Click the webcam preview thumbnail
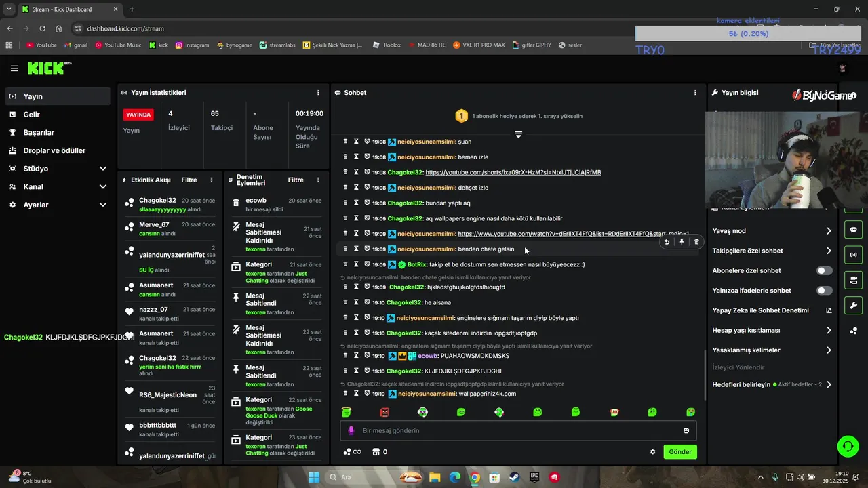The height and width of the screenshot is (488, 868). pos(785,161)
